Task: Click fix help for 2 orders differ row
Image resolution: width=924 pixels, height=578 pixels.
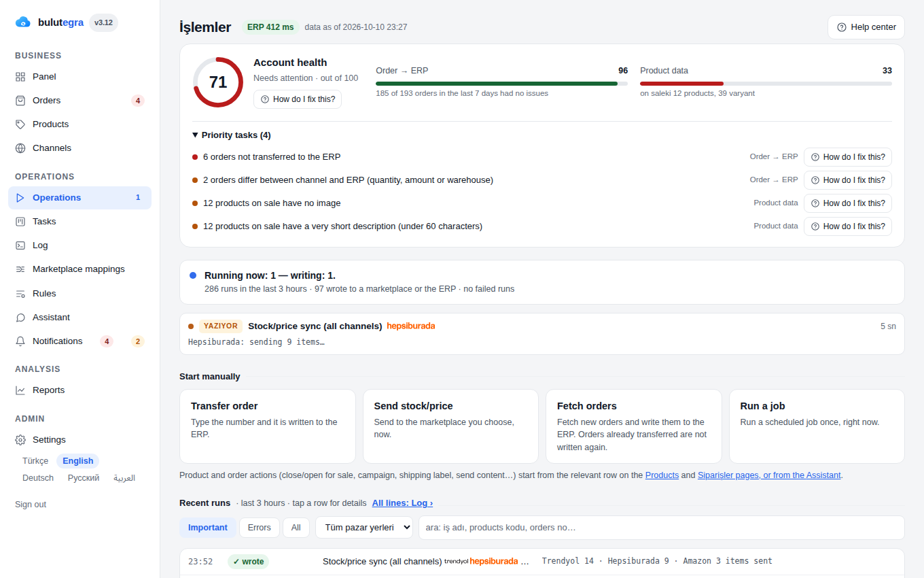Action: click(848, 180)
